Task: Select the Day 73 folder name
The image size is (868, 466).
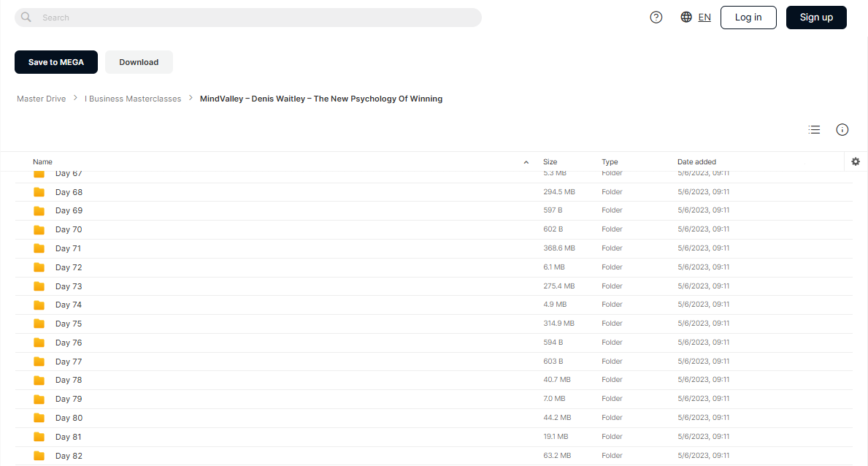Action: pos(69,286)
